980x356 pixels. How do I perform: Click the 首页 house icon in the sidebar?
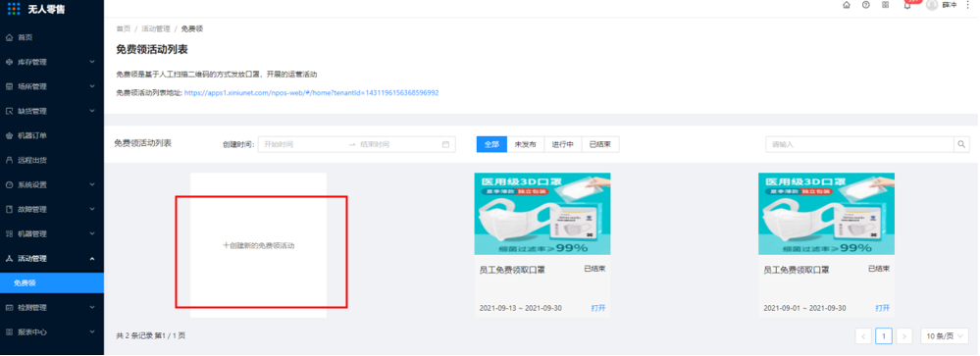click(9, 37)
